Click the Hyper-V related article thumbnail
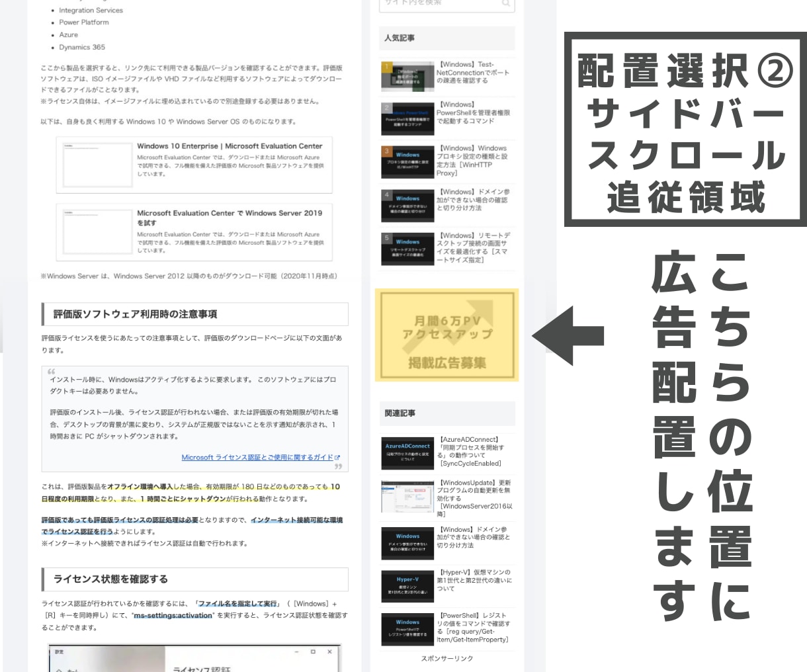This screenshot has height=672, width=807. 407,586
